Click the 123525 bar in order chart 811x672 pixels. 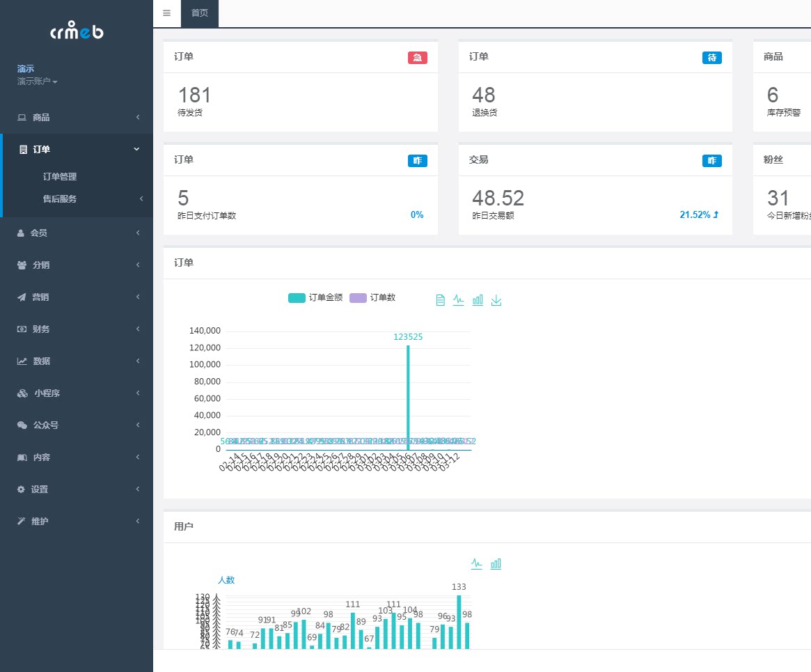point(408,398)
